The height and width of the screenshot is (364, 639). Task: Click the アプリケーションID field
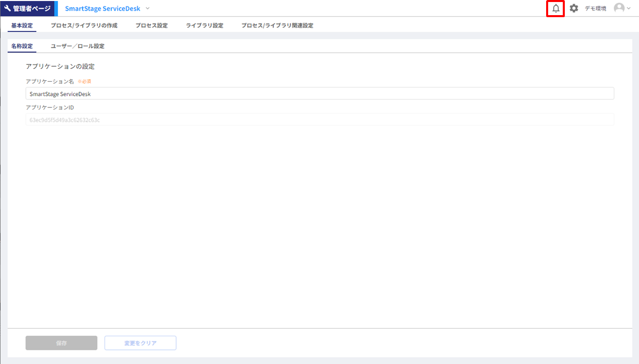tap(320, 120)
